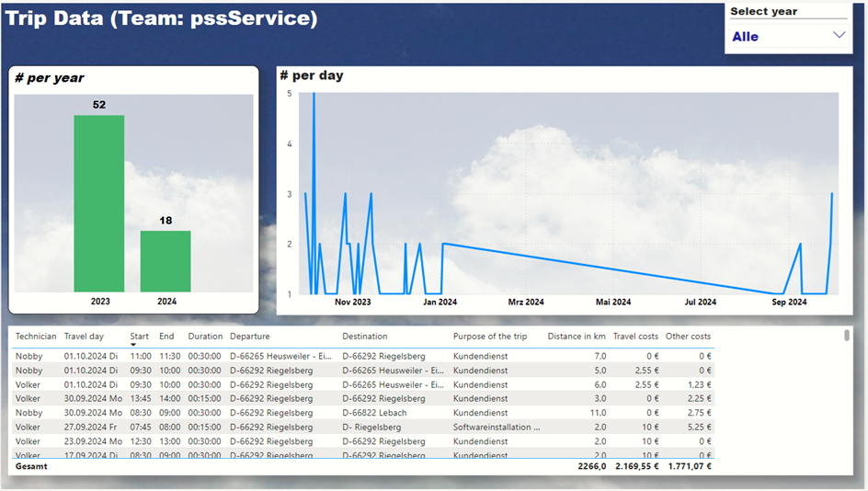Select the 'Softwareinstallation' purpose cell

pyautogui.click(x=497, y=427)
